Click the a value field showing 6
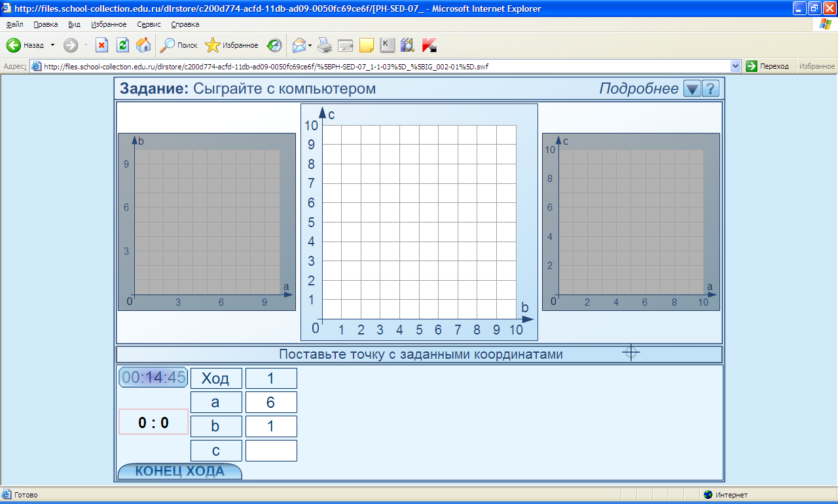Image resolution: width=838 pixels, height=504 pixels. pos(271,403)
